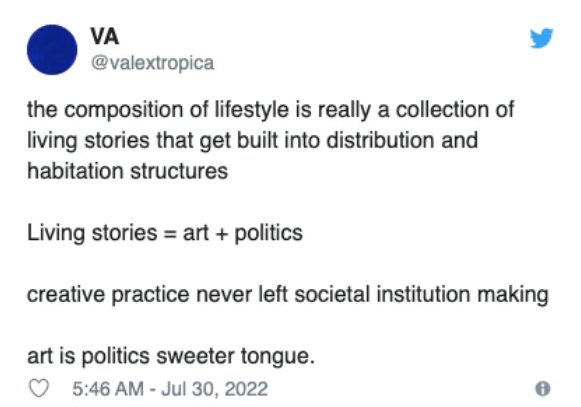Click the words 'living stories' in the second line
Viewport: 581px width, 407px height.
point(89,141)
